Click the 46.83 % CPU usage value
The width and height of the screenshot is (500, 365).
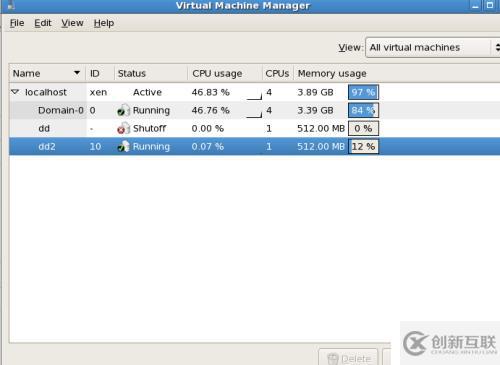(x=211, y=92)
